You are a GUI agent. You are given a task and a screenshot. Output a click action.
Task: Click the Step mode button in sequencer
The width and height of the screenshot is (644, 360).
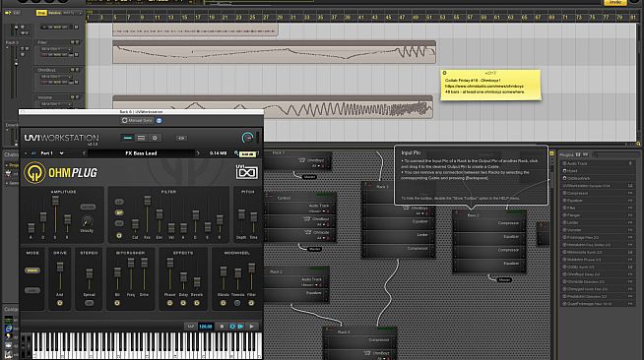coord(41,13)
